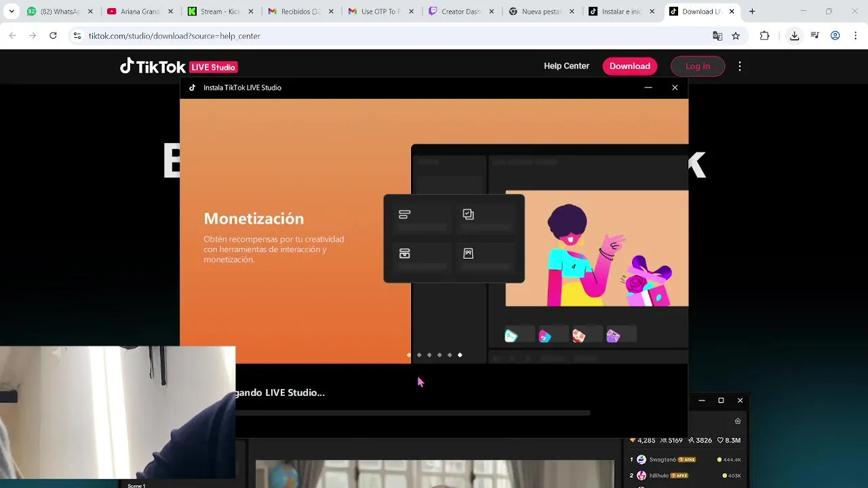868x488 pixels.
Task: Click the 8.3M likes stat
Action: pos(729,441)
